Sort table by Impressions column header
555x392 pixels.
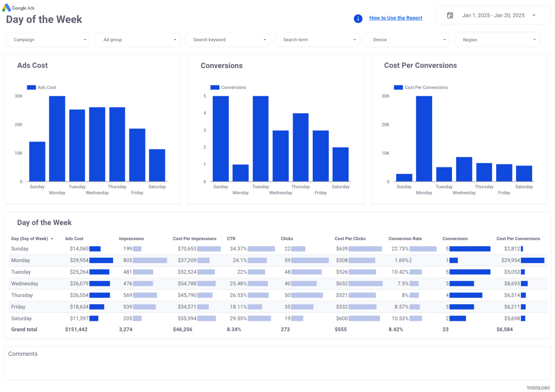tap(131, 239)
